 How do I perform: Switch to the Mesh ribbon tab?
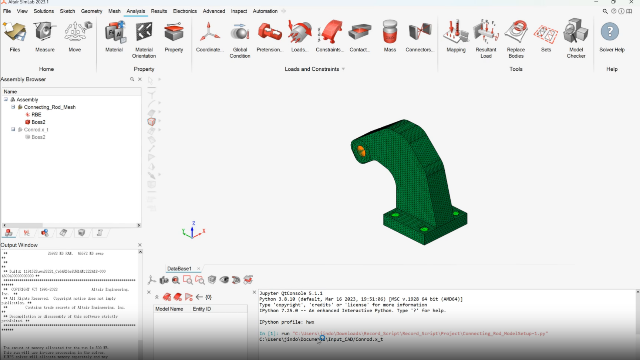(x=114, y=11)
